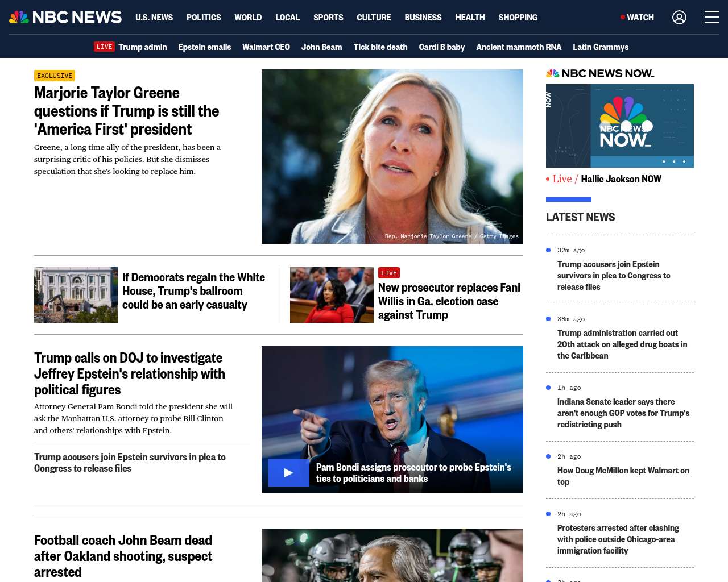Open the Indiana Senate redistricting story
This screenshot has height=582, width=728.
pos(623,413)
